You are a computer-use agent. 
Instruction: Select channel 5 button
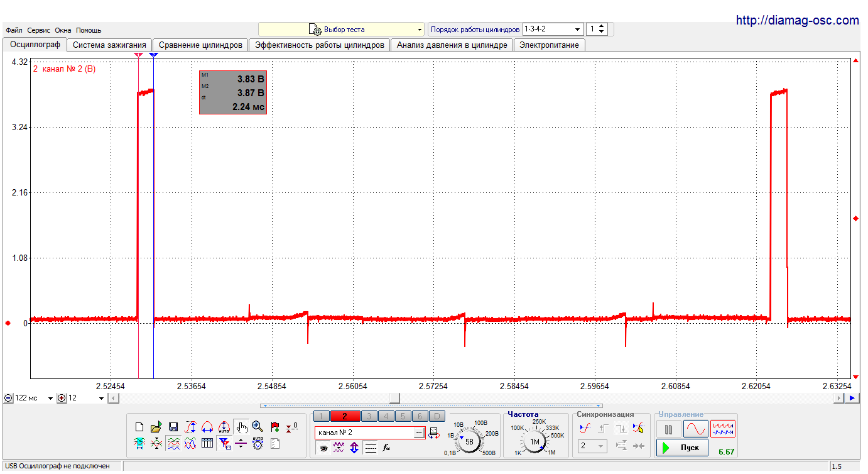(403, 416)
